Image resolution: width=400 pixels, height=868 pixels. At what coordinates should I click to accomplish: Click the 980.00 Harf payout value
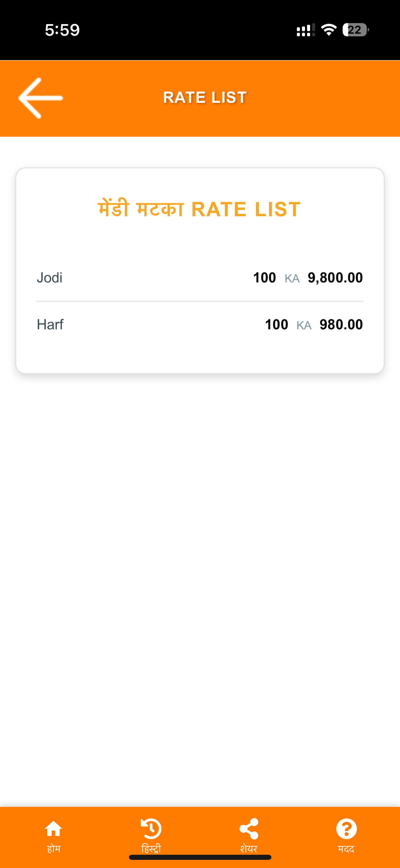tap(341, 325)
